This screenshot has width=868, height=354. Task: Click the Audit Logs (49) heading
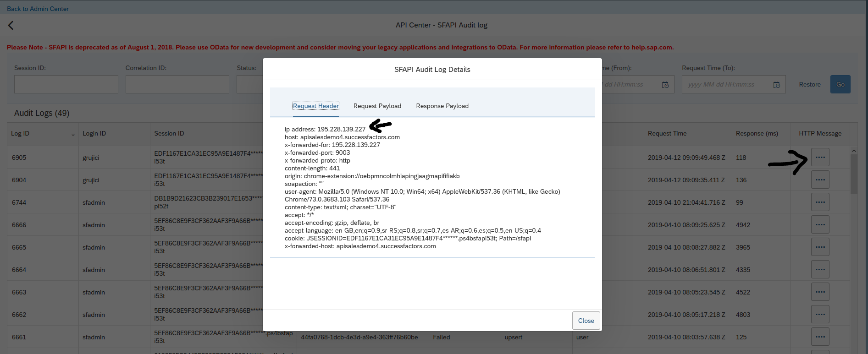point(42,113)
